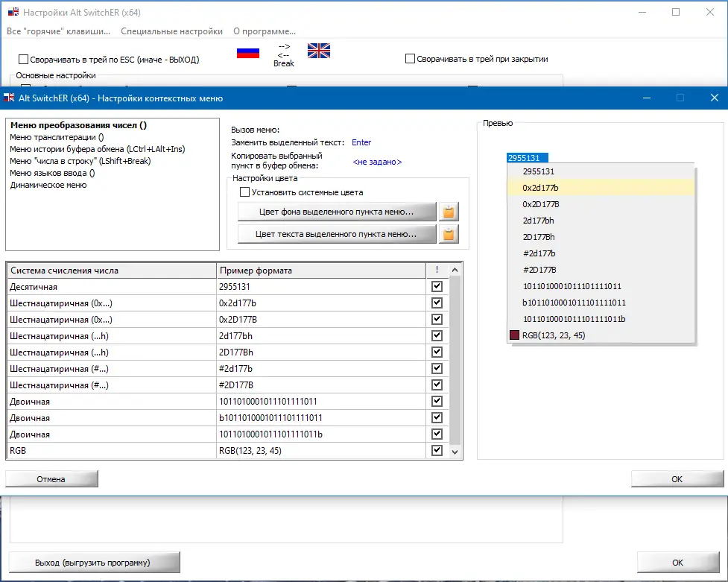Viewport: 728px width, 582px height.
Task: Uncheck the 2d177bh row checkbox
Action: pos(437,336)
